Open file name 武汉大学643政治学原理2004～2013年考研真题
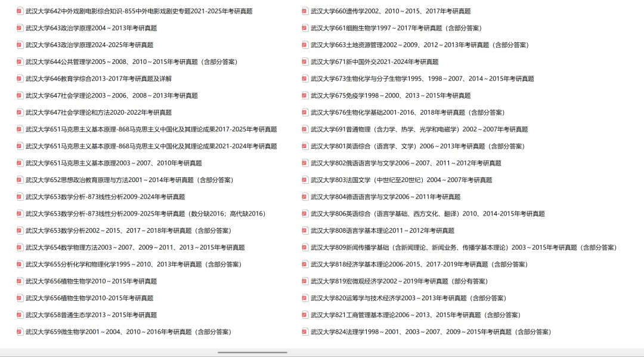The height and width of the screenshot is (357, 644). pyautogui.click(x=91, y=28)
